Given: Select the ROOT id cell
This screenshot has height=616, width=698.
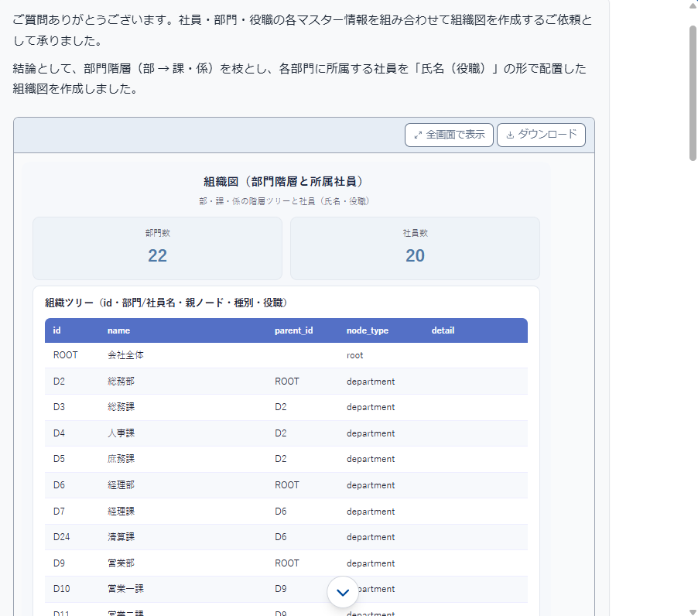Looking at the screenshot, I should [66, 355].
